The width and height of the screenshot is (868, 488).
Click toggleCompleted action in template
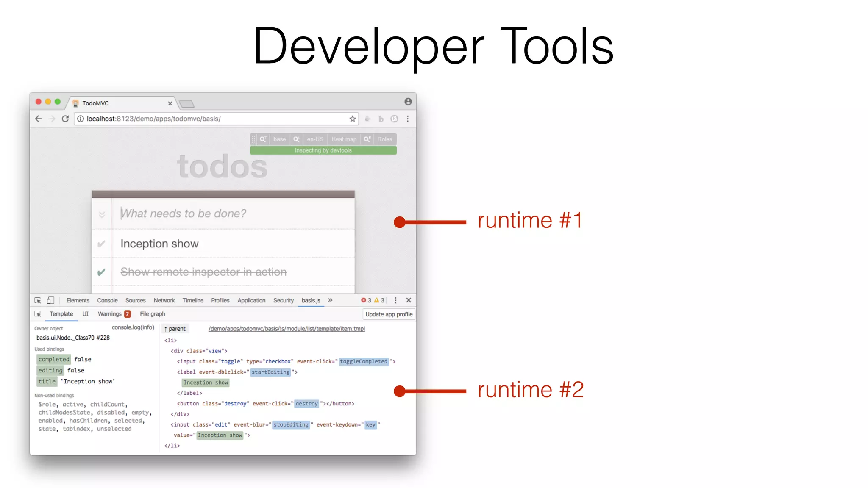[364, 361]
